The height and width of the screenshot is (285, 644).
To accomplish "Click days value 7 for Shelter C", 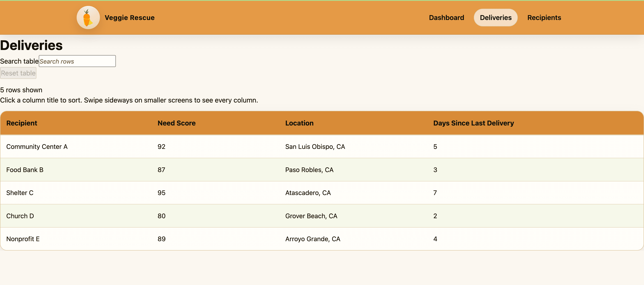I will [435, 193].
